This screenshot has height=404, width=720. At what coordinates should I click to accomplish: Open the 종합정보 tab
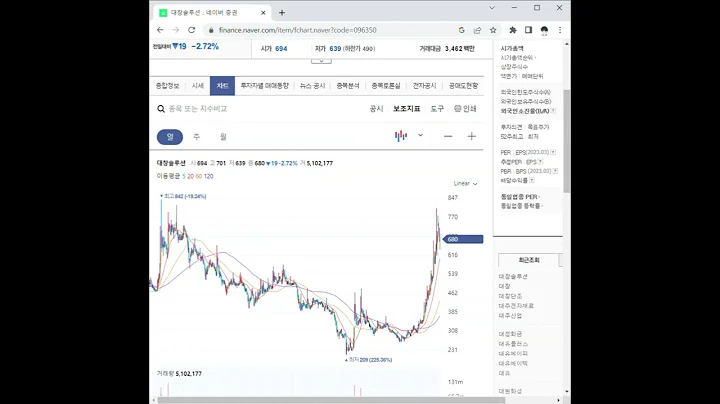coord(167,86)
